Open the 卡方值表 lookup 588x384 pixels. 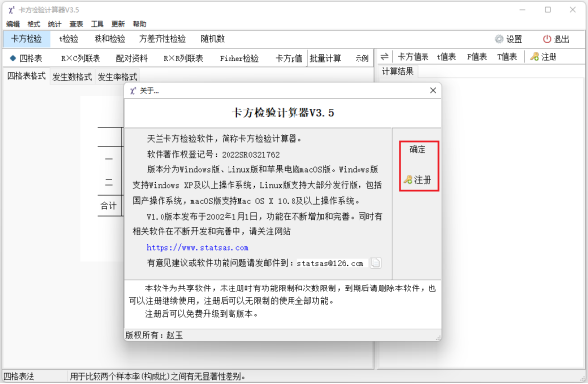click(x=413, y=57)
